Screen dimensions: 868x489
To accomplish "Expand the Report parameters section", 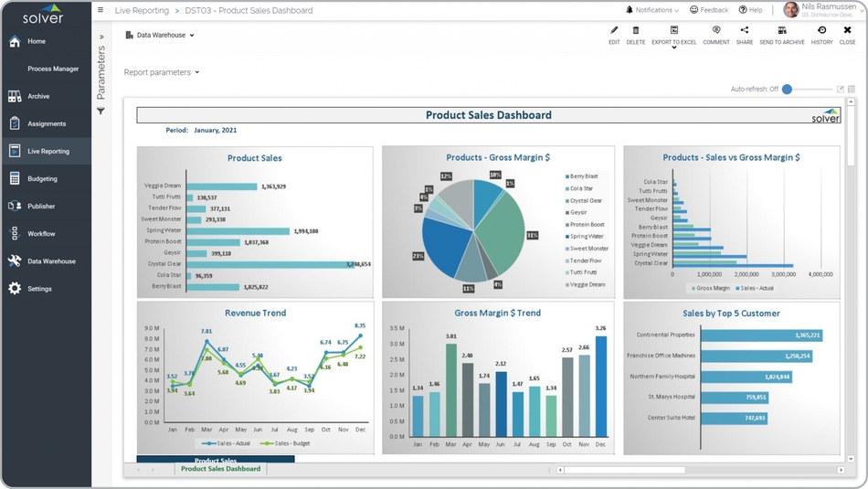I will 162,72.
